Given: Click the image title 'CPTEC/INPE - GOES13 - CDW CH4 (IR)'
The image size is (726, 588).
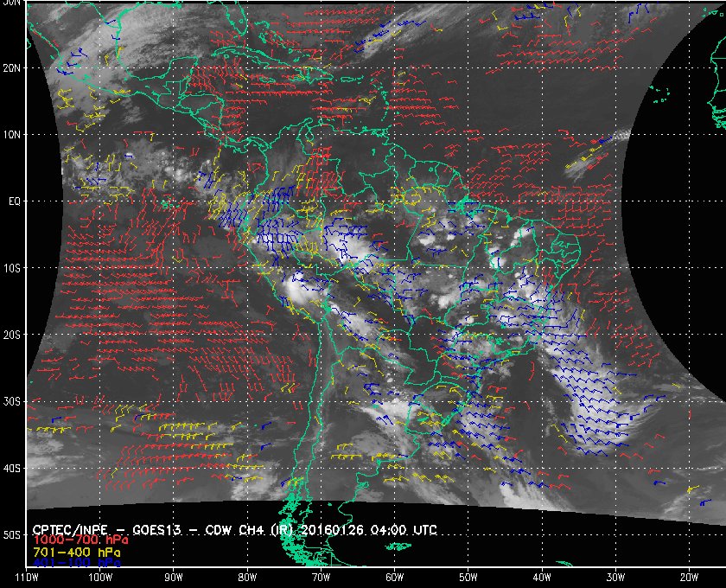Looking at the screenshot, I should [x=163, y=530].
